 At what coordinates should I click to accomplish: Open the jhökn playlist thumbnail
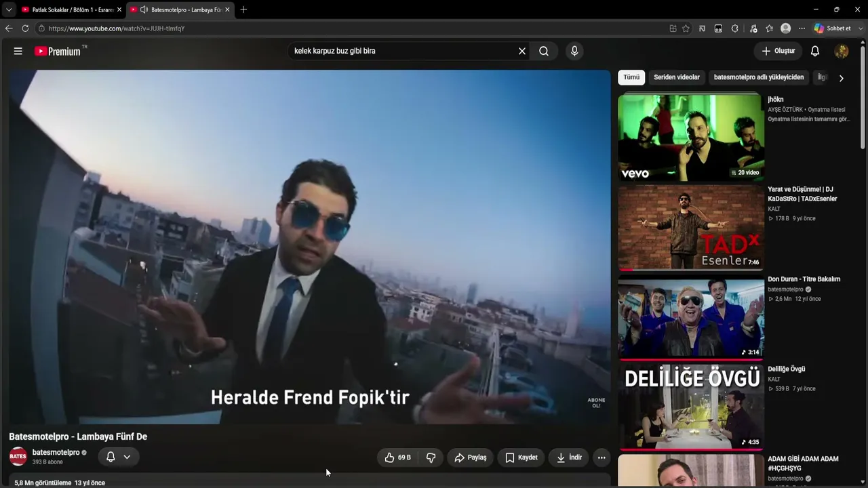tap(691, 138)
